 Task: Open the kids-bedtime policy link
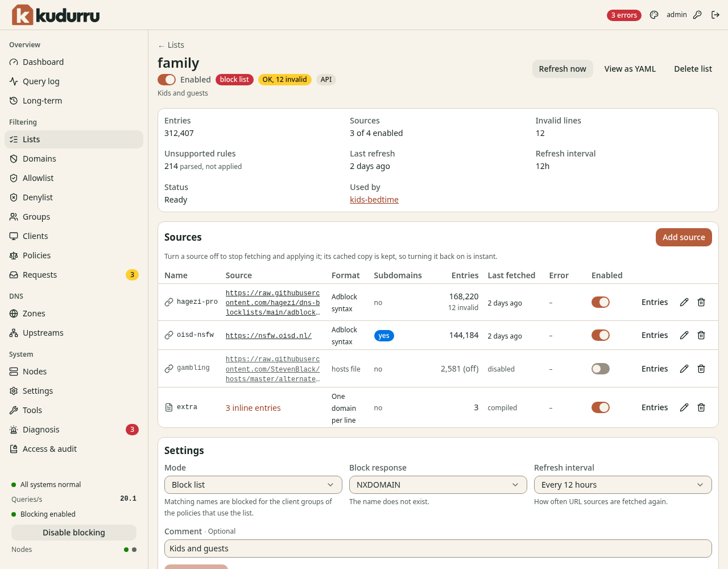(x=374, y=200)
